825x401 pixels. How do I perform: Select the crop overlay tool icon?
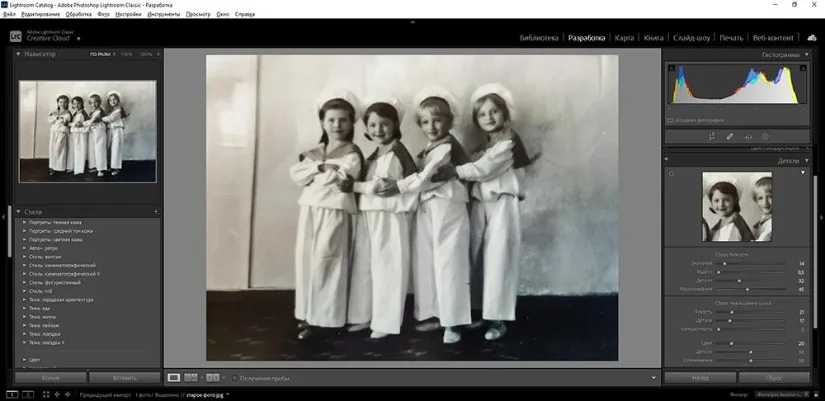[x=711, y=136]
